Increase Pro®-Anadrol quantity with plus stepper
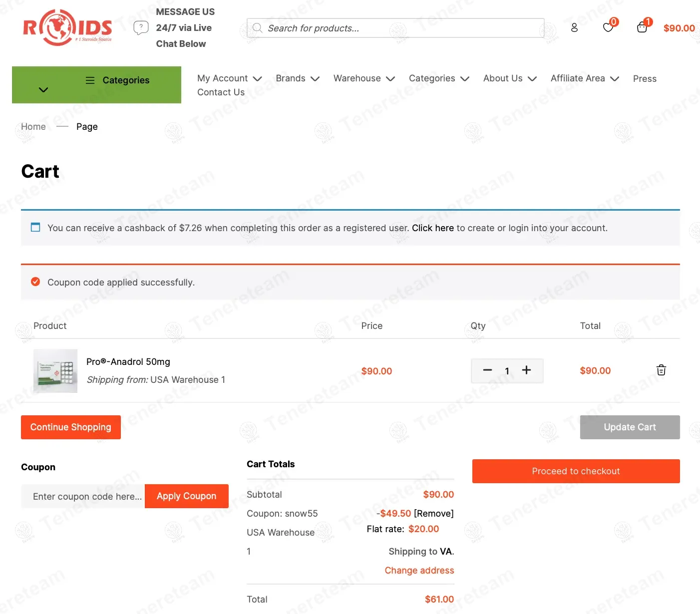 pyautogui.click(x=526, y=370)
